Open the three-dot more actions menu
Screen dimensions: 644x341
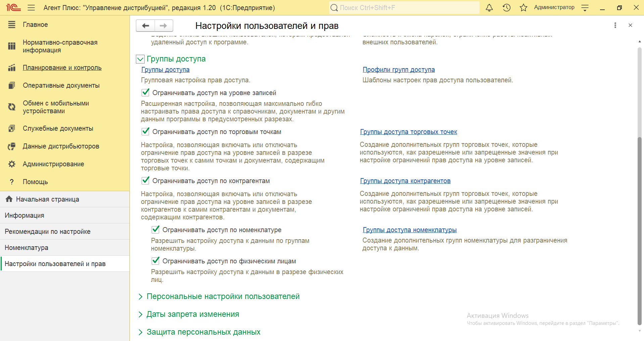[615, 25]
